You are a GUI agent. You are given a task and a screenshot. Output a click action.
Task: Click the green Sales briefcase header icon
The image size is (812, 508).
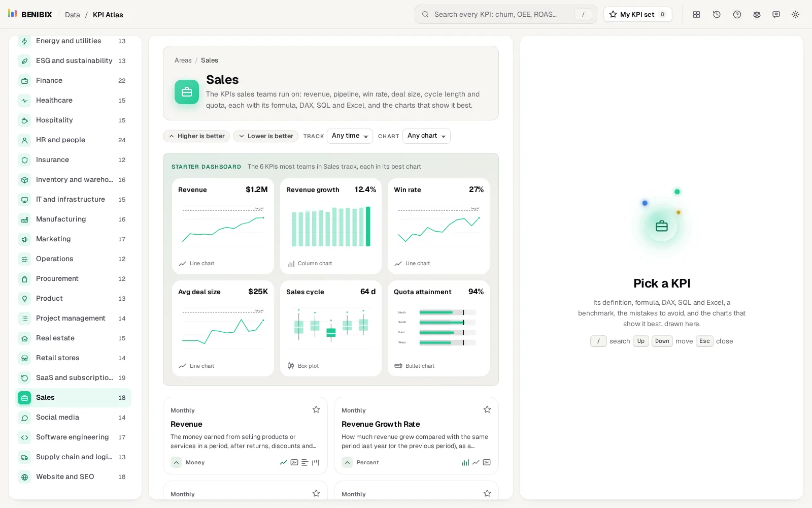click(187, 92)
